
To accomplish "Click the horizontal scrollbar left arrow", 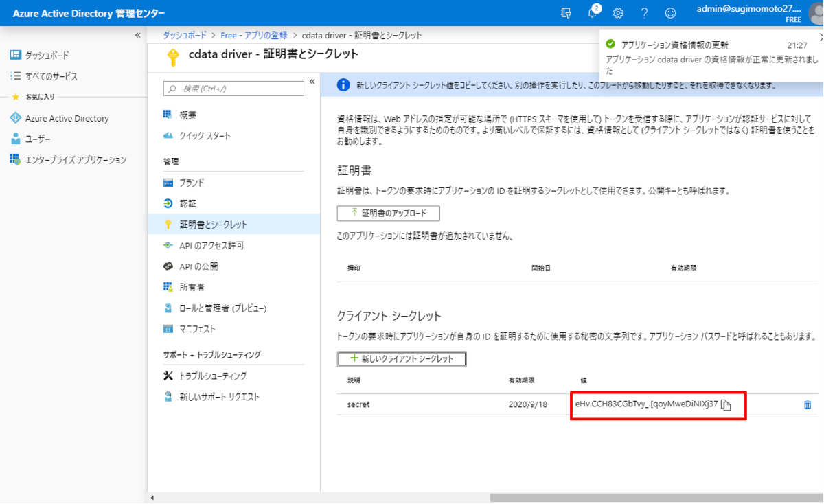I will click(152, 498).
